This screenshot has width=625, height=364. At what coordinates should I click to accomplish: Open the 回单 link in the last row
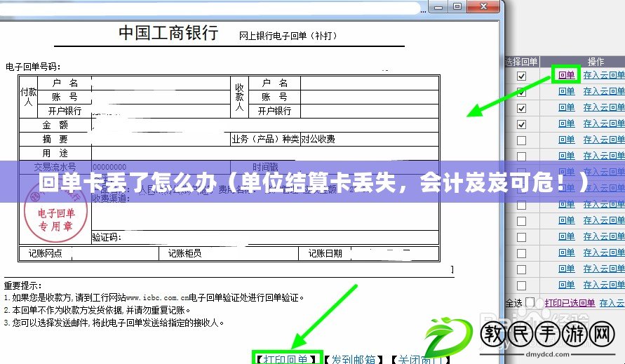(566, 285)
